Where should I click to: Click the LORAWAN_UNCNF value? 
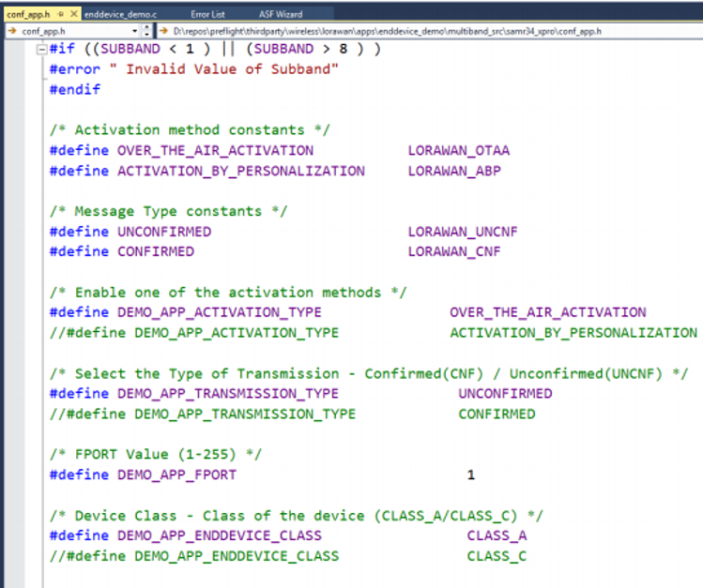pos(463,232)
